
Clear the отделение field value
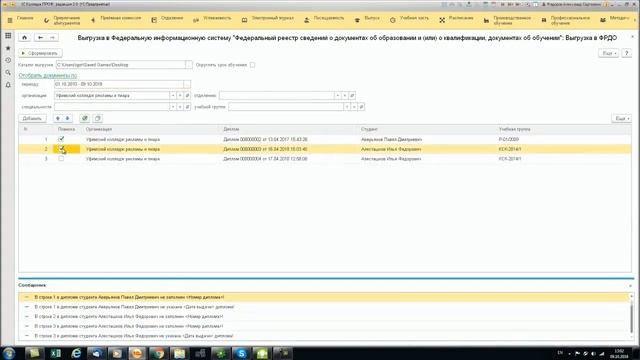pyautogui.click(x=345, y=96)
